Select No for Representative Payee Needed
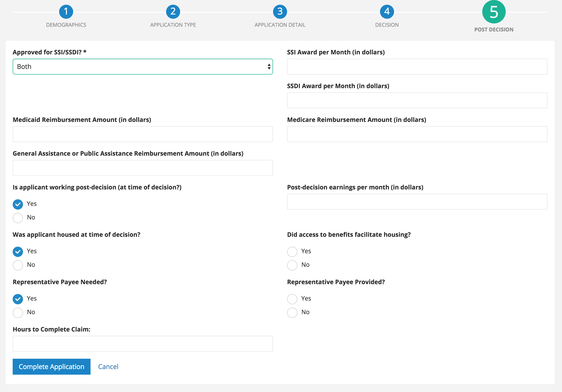This screenshot has width=562, height=392. (x=18, y=313)
